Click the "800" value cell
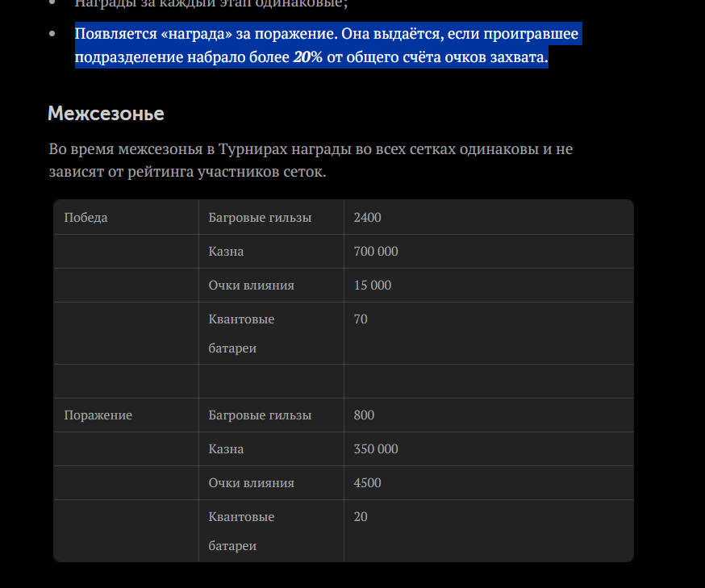Screen dimensions: 705x588 (364, 415)
